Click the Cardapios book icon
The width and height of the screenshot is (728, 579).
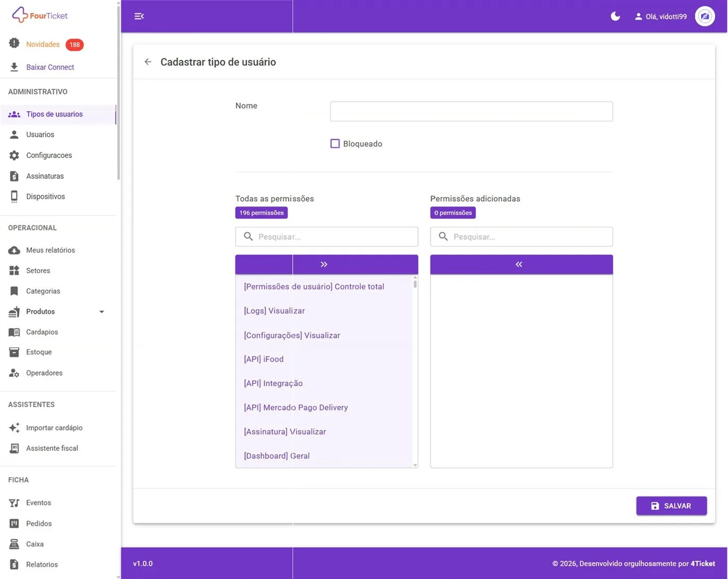14,332
